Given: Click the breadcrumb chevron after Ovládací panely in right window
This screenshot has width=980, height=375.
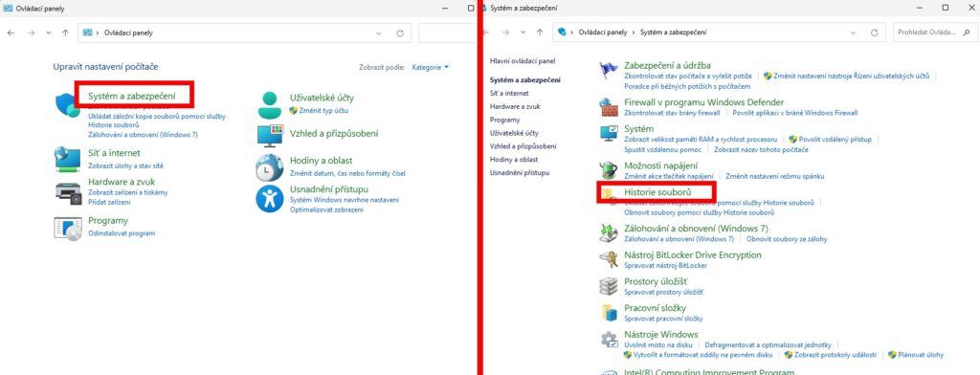Looking at the screenshot, I should coord(634,33).
